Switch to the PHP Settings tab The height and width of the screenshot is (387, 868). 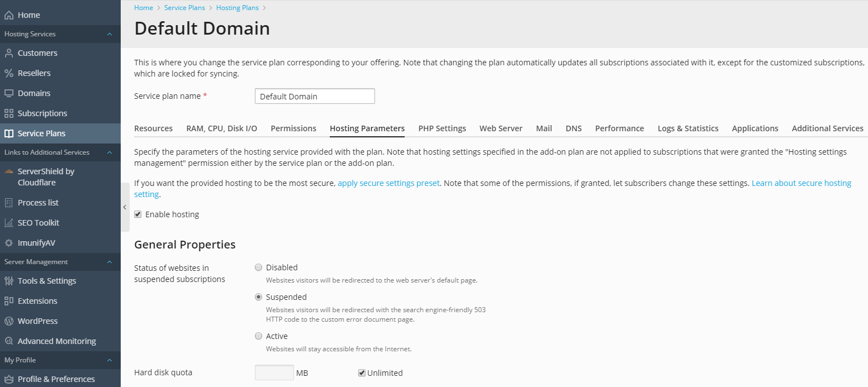coord(442,128)
